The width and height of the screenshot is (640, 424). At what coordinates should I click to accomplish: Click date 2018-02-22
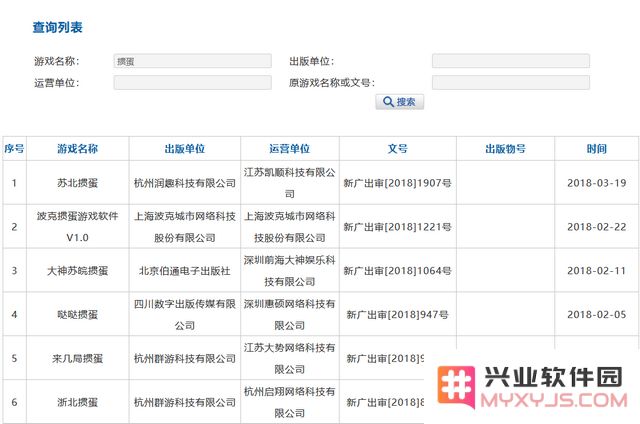click(x=597, y=226)
